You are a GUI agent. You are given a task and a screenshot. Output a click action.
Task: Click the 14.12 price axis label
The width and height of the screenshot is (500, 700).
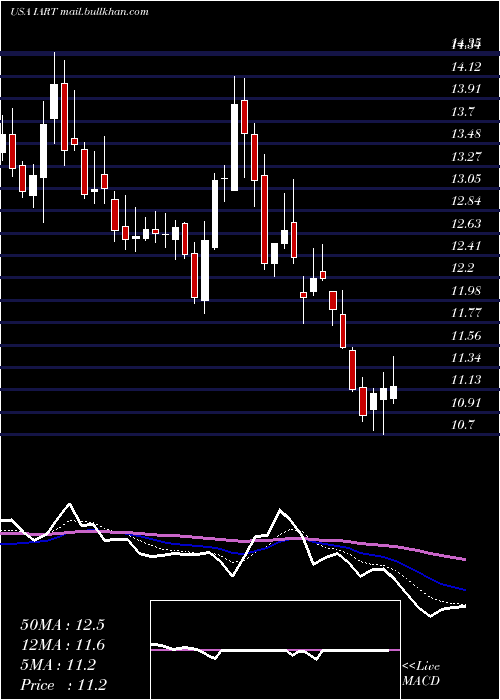(466, 67)
